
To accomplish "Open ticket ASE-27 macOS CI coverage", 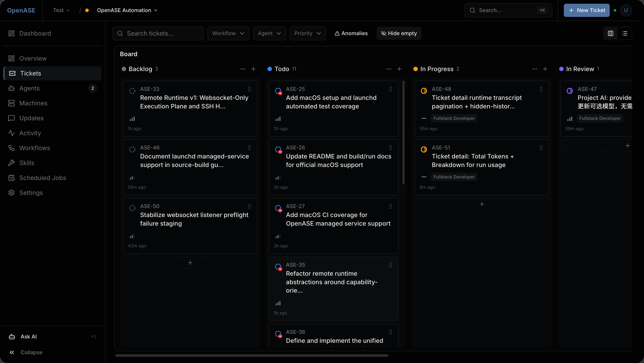I will coord(333,226).
